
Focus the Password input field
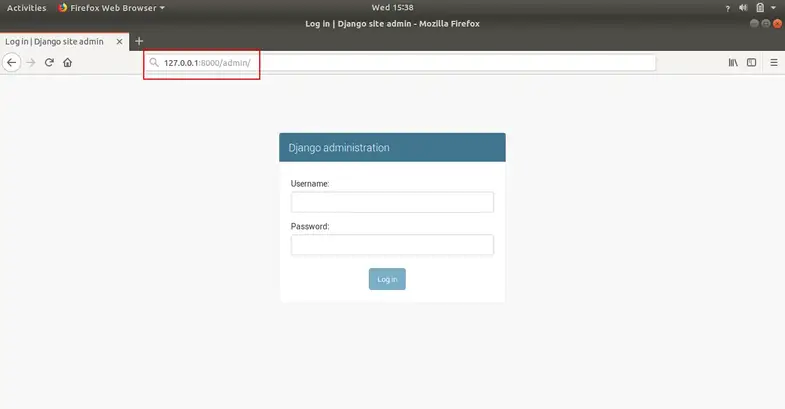click(392, 245)
